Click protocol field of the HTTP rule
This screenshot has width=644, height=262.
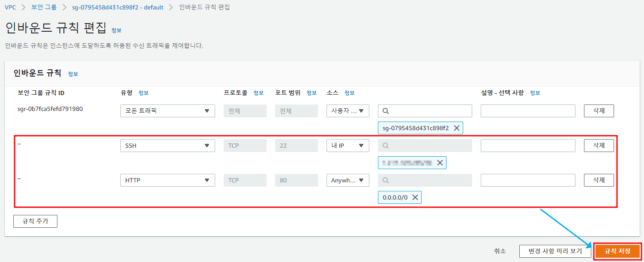pos(245,180)
